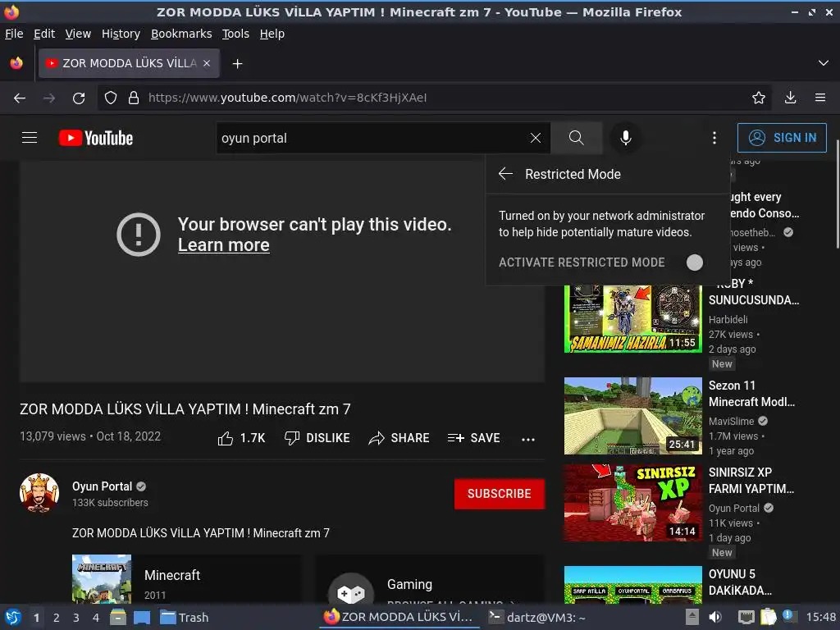Show the desktop taskbar icon
Screen dimensions: 840x630
click(x=141, y=617)
